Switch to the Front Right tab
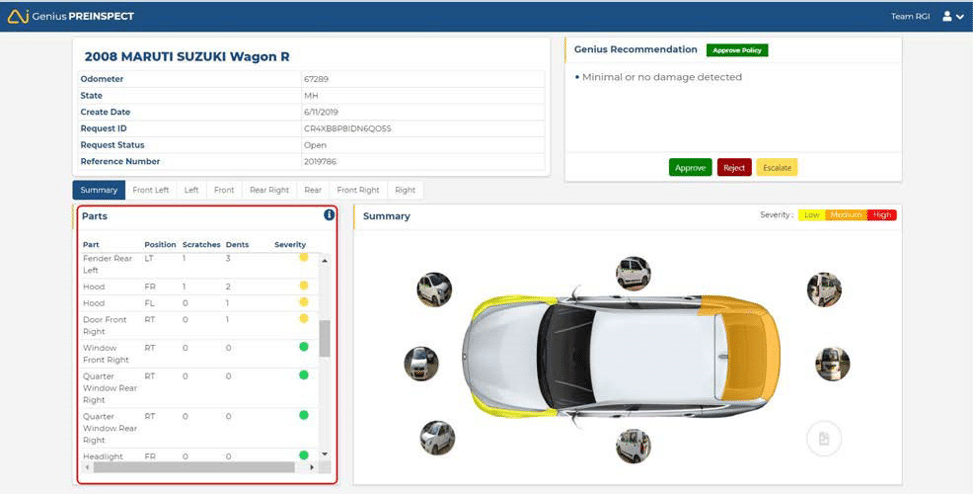The width and height of the screenshot is (973, 494). 358,190
